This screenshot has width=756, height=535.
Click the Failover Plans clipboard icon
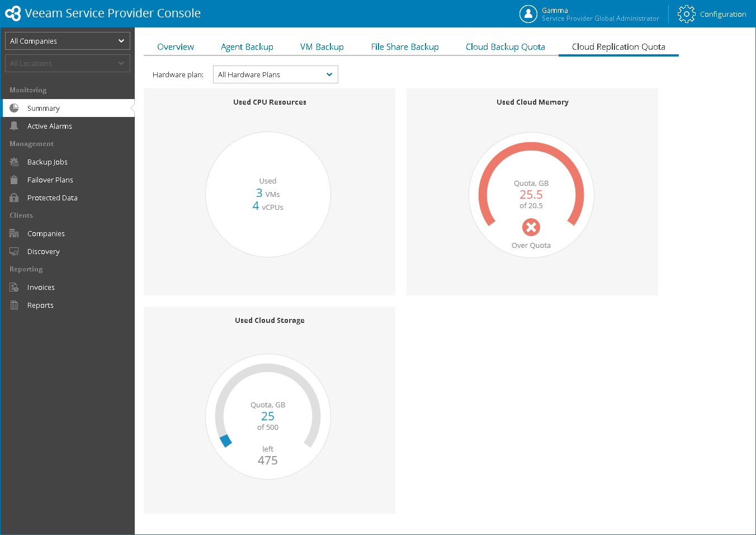(14, 180)
